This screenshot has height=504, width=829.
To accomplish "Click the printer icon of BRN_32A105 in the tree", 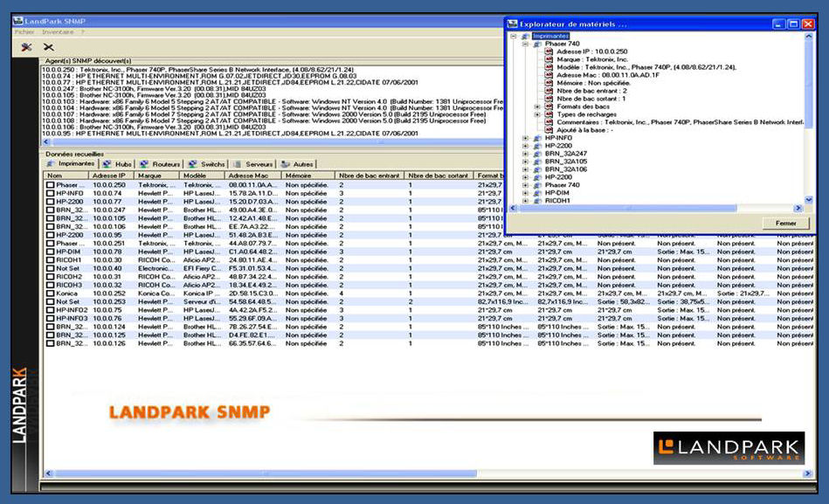I will tap(537, 162).
